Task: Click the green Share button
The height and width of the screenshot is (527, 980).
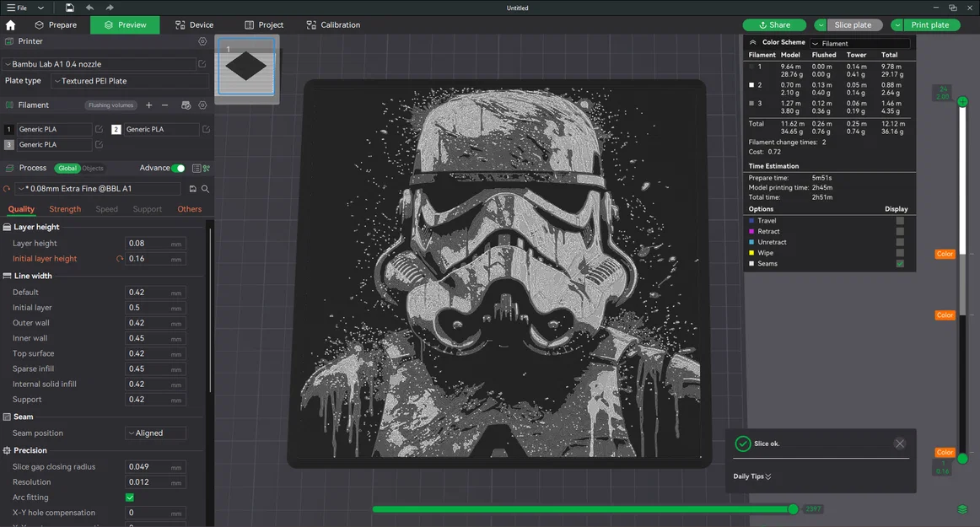Action: click(773, 24)
